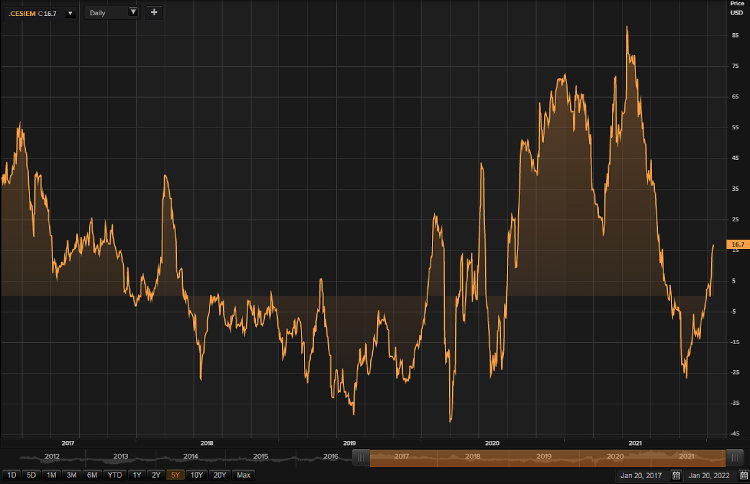Select the 1D time range
Image resolution: width=750 pixels, height=484 pixels.
(x=11, y=475)
